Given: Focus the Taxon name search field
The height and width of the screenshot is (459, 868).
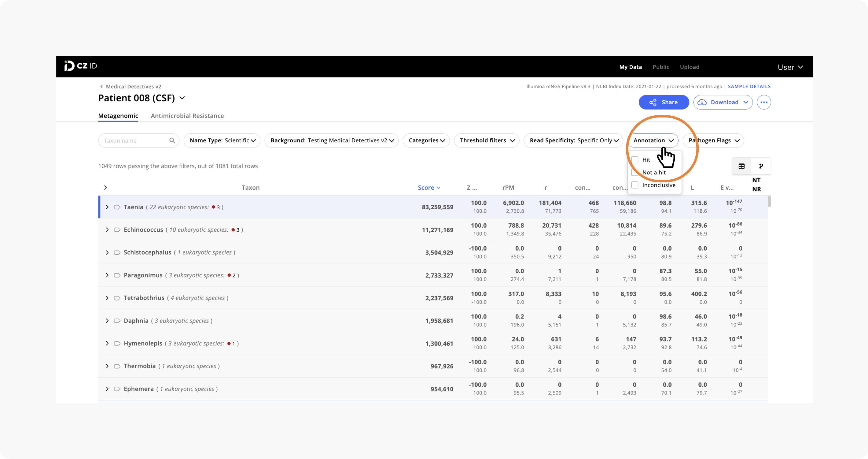Looking at the screenshot, I should click(x=138, y=140).
